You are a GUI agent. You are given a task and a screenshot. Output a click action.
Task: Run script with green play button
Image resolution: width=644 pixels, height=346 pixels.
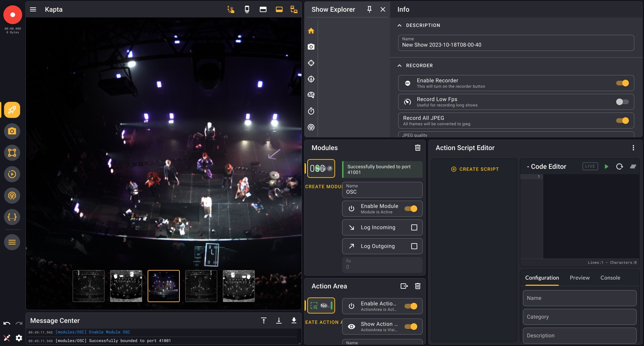pyautogui.click(x=606, y=166)
